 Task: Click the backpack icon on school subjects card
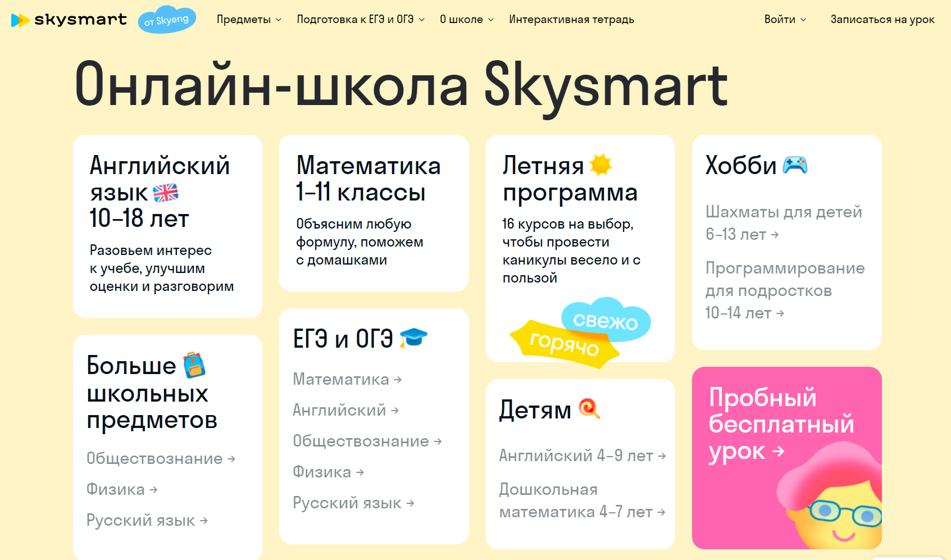click(x=194, y=365)
